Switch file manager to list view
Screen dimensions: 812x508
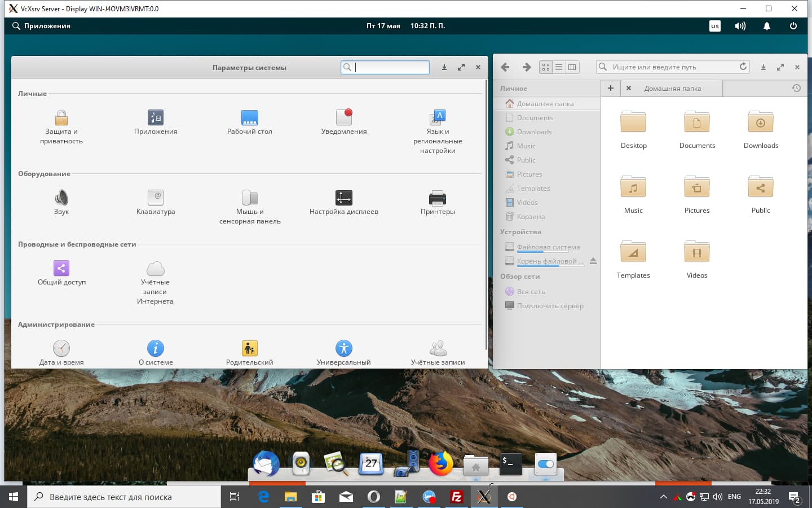pos(558,67)
